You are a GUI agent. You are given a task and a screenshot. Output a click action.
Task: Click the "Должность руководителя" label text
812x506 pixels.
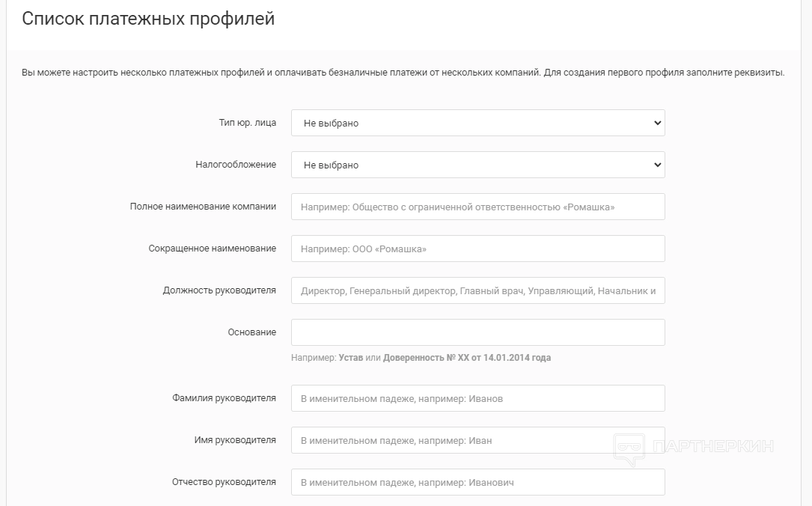[219, 290]
